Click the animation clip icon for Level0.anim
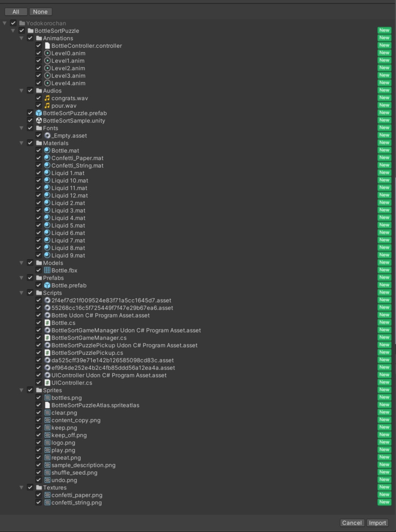This screenshot has height=532, width=396. (x=47, y=53)
